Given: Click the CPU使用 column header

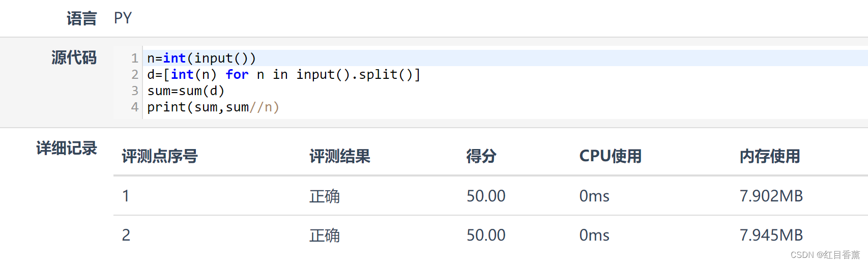Looking at the screenshot, I should click(611, 156).
